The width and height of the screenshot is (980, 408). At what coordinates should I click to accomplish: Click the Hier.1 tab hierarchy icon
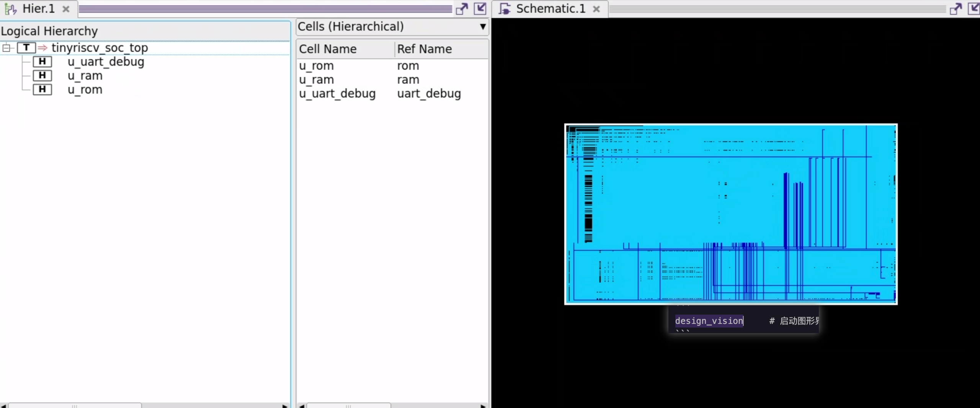point(10,9)
